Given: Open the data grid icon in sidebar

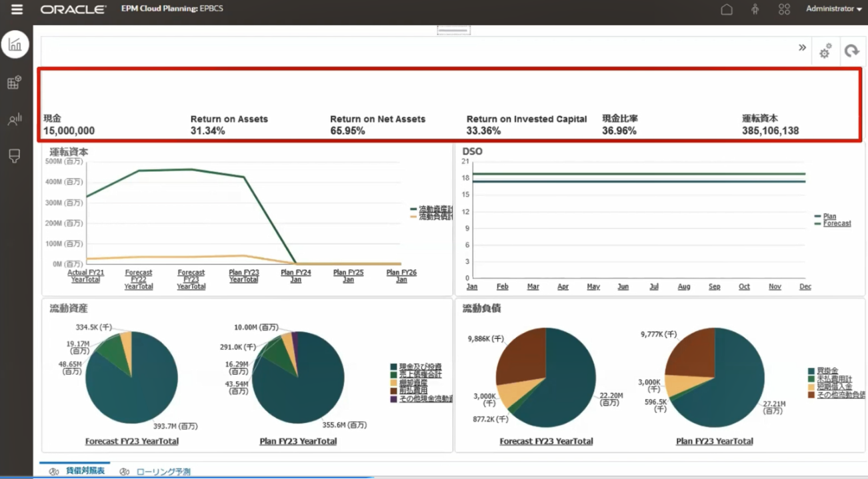Looking at the screenshot, I should [14, 82].
